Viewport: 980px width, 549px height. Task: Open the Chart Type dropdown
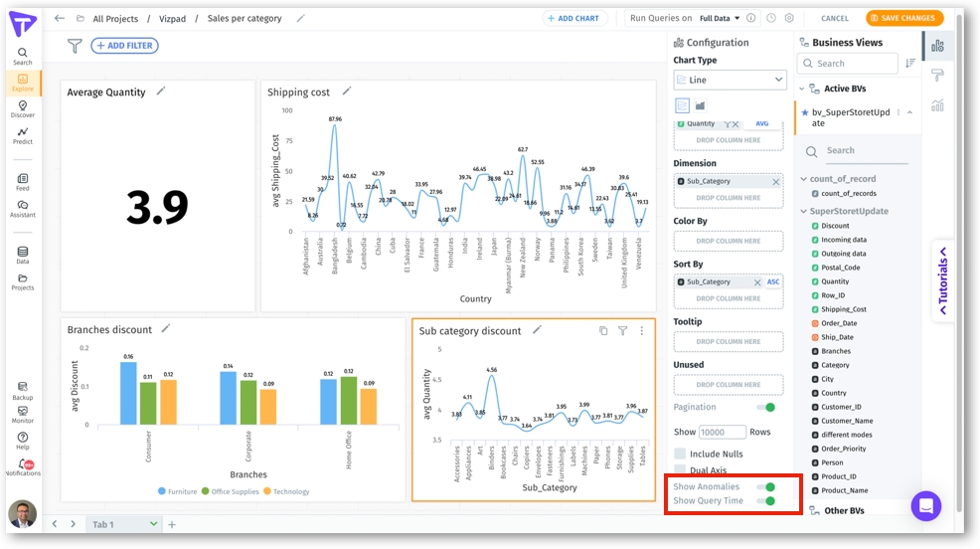[730, 80]
